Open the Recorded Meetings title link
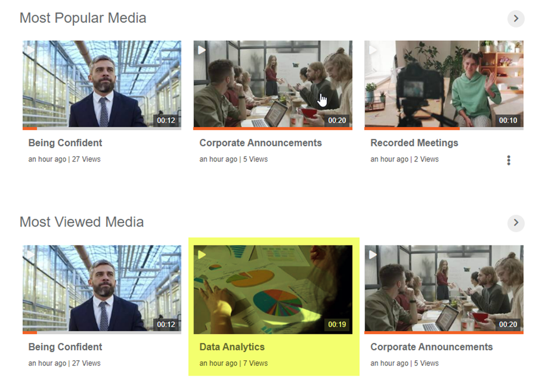Screen dimensions: 545x392 [x=414, y=143]
